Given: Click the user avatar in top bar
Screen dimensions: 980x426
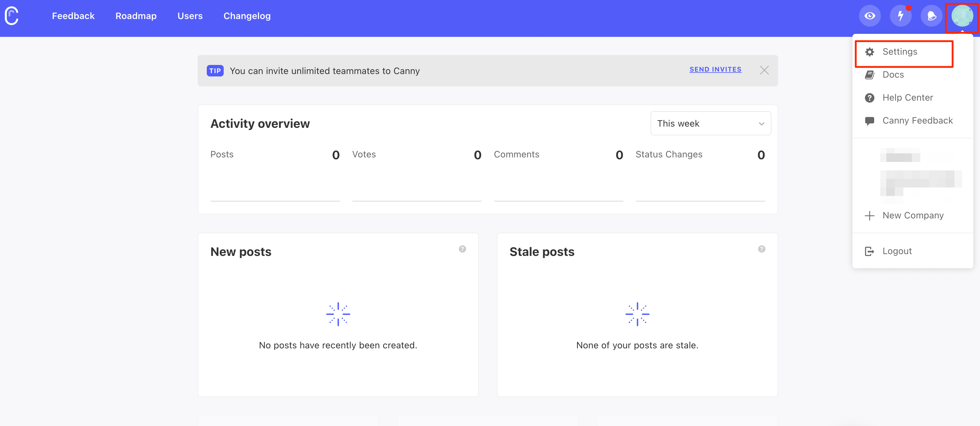Looking at the screenshot, I should pos(962,16).
